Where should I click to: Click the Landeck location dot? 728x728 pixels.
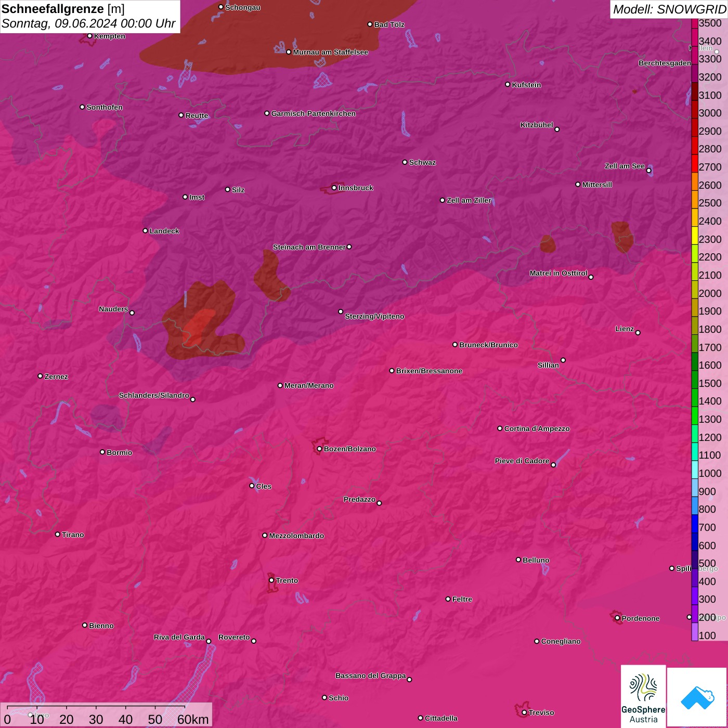[145, 231]
